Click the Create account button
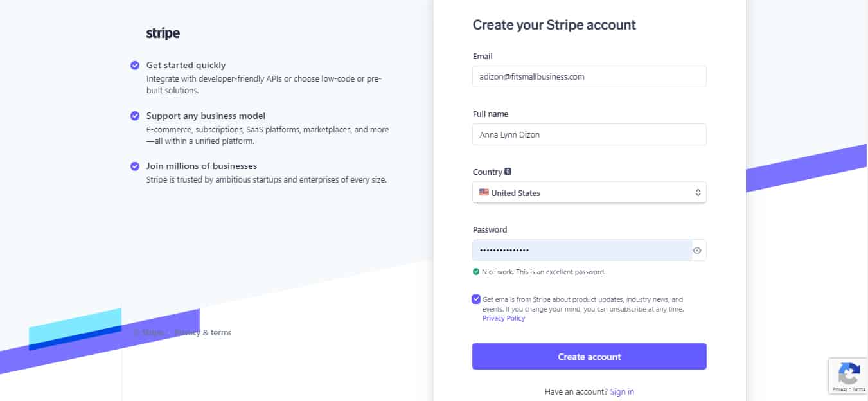This screenshot has height=401, width=868. (x=589, y=357)
